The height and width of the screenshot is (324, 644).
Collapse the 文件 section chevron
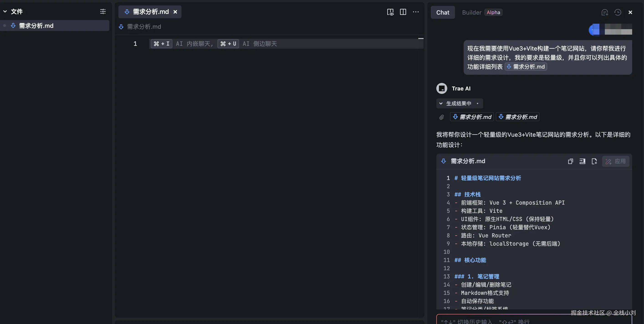5,12
